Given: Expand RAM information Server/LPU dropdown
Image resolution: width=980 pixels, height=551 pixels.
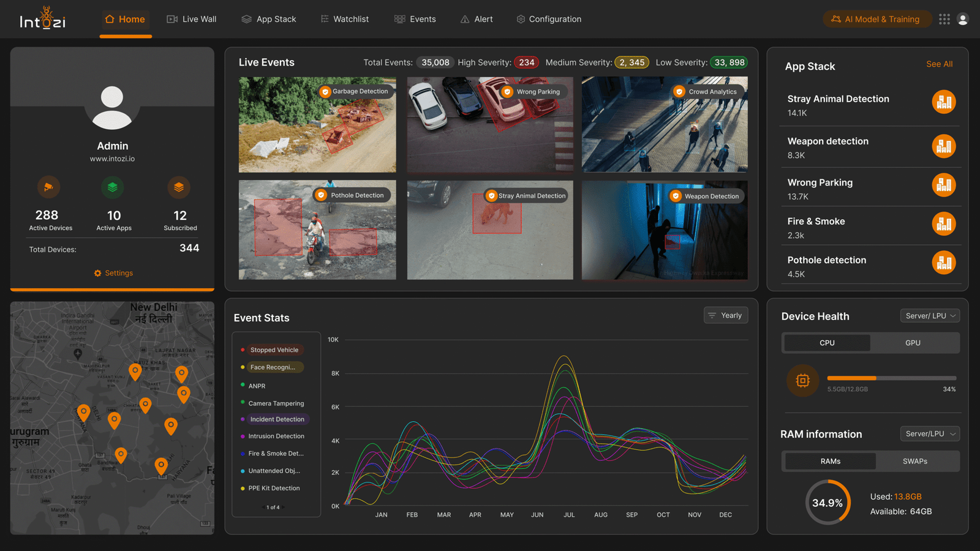Looking at the screenshot, I should (930, 434).
